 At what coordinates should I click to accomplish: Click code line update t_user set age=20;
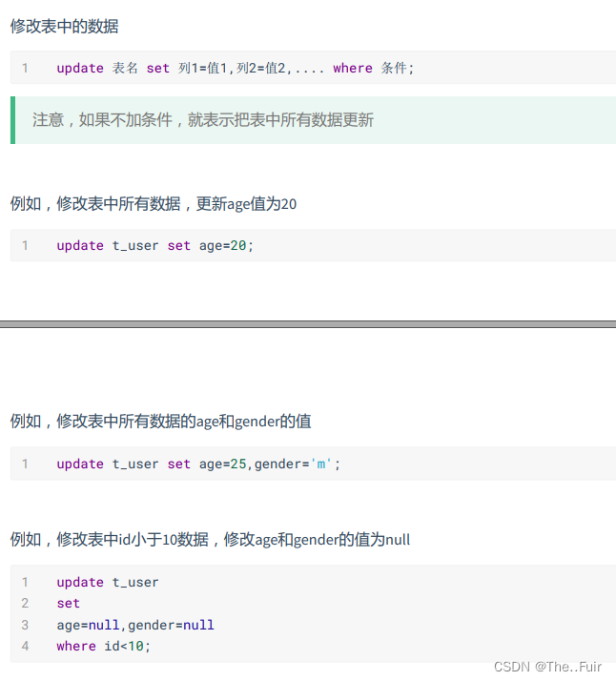click(x=155, y=245)
